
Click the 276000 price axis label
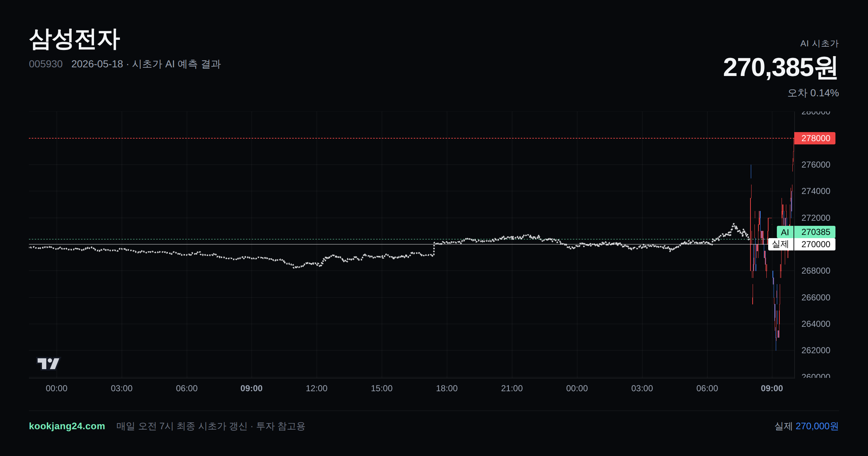pyautogui.click(x=816, y=165)
